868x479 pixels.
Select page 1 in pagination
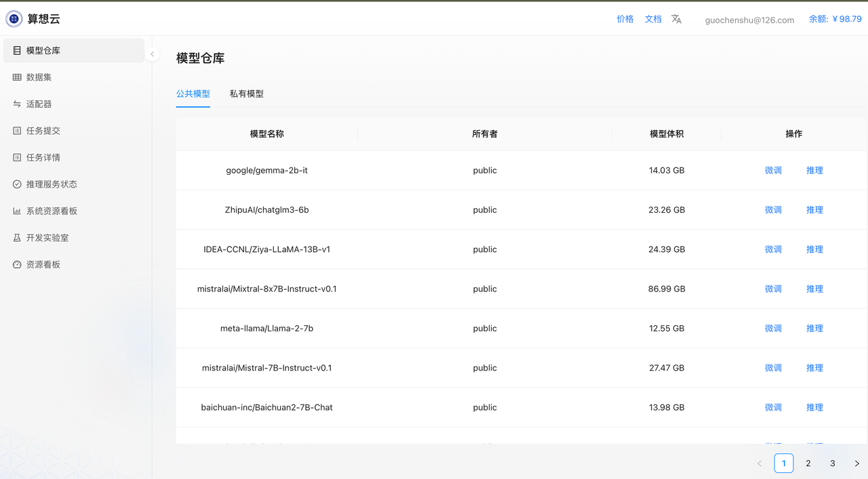[x=784, y=463]
